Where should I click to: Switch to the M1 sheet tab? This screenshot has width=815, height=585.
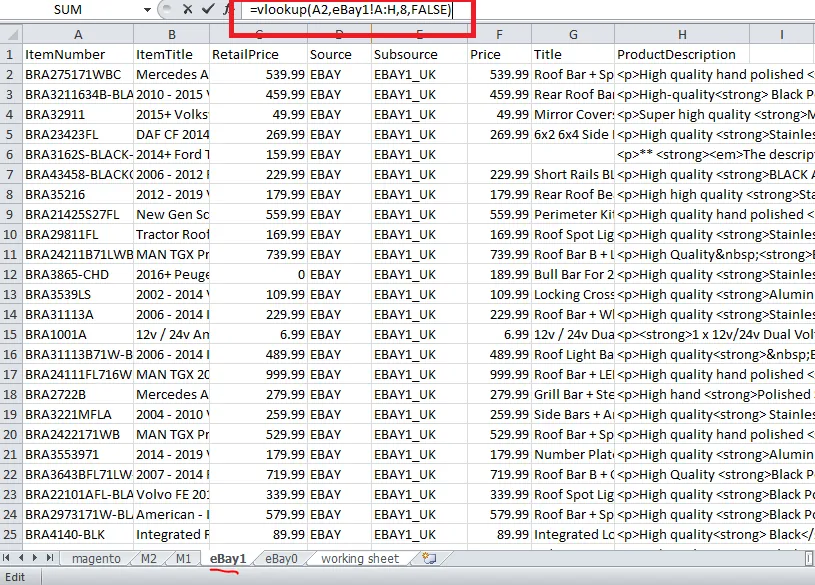tap(183, 559)
